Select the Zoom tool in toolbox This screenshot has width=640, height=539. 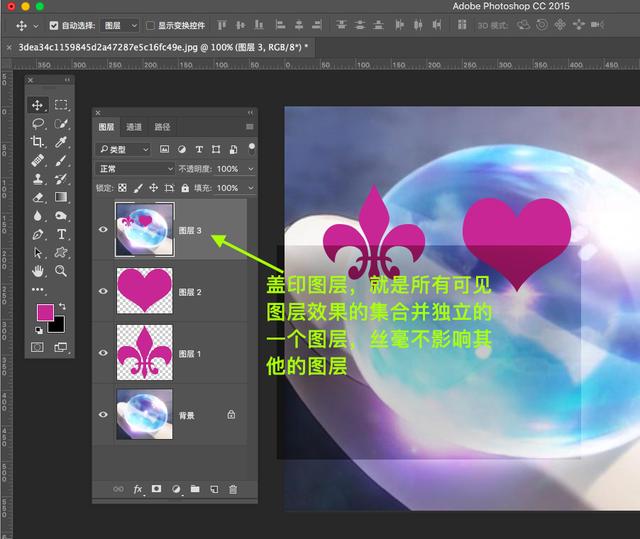point(61,271)
